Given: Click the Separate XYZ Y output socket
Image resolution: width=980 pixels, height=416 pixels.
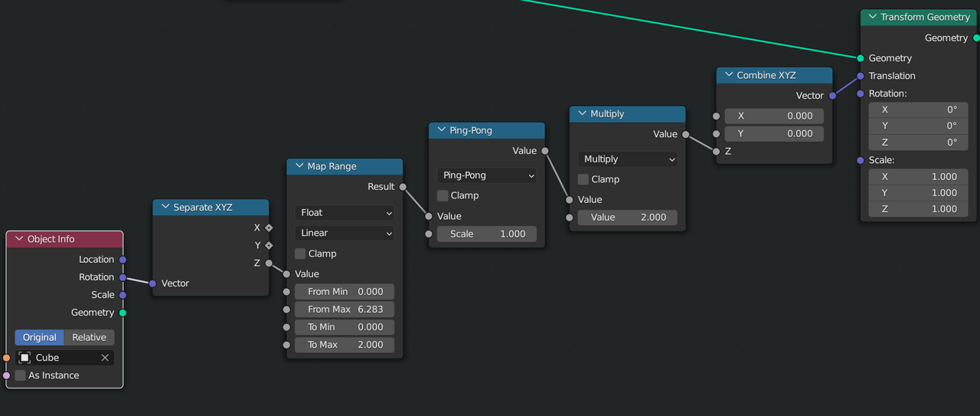Looking at the screenshot, I should [269, 245].
